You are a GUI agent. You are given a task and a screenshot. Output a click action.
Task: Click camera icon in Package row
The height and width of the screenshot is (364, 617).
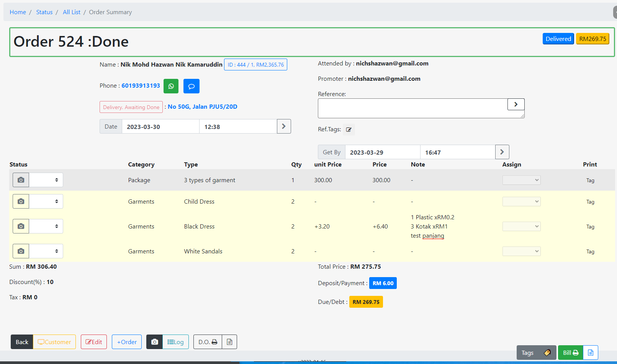21,180
